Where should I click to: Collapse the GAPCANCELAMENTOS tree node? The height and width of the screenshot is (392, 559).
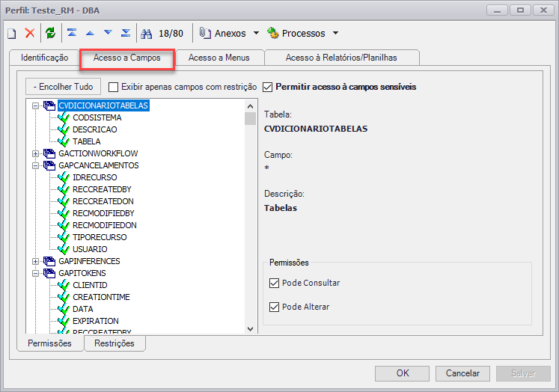[35, 166]
